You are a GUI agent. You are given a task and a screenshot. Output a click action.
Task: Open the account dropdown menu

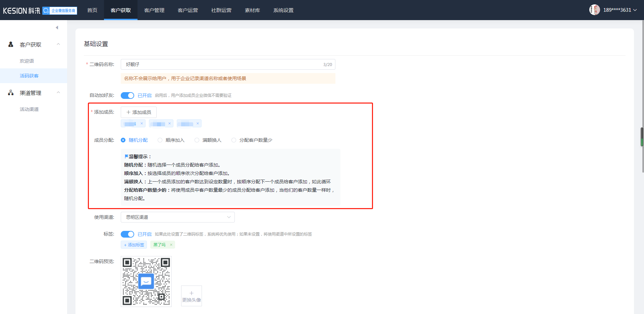[x=635, y=10]
